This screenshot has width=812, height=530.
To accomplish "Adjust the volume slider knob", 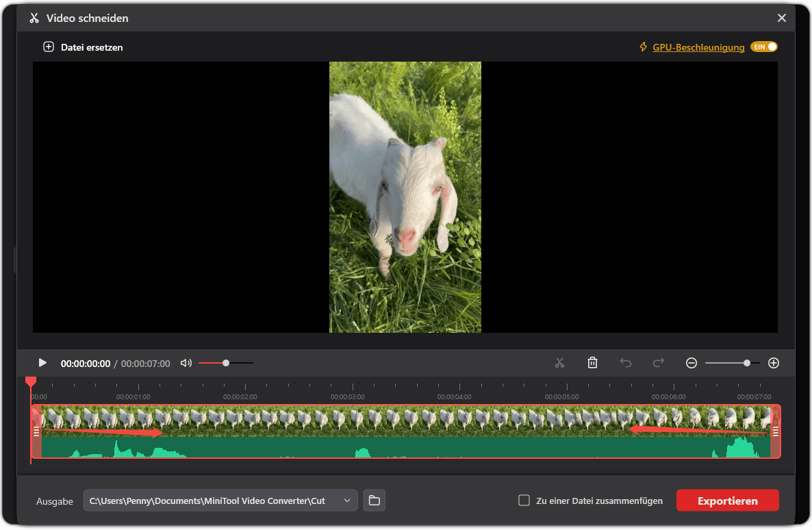I will click(x=226, y=363).
